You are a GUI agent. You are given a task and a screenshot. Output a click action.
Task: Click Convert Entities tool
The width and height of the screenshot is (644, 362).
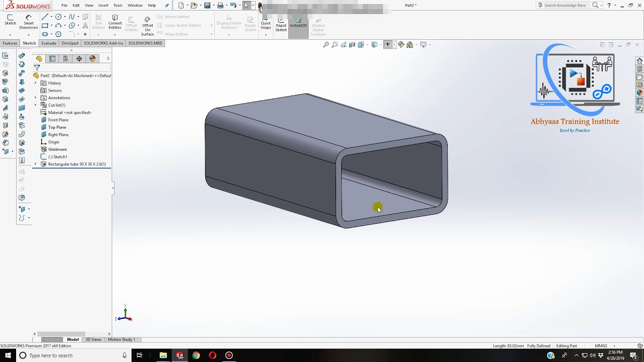[x=115, y=22]
